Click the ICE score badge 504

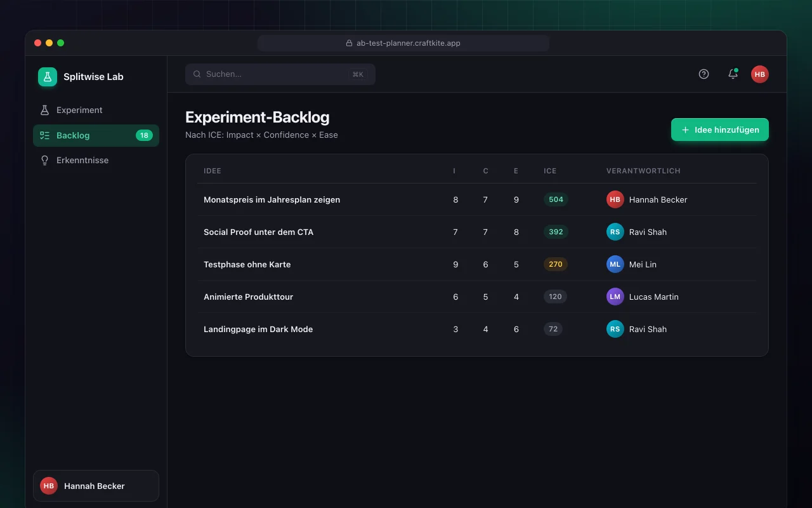click(556, 199)
